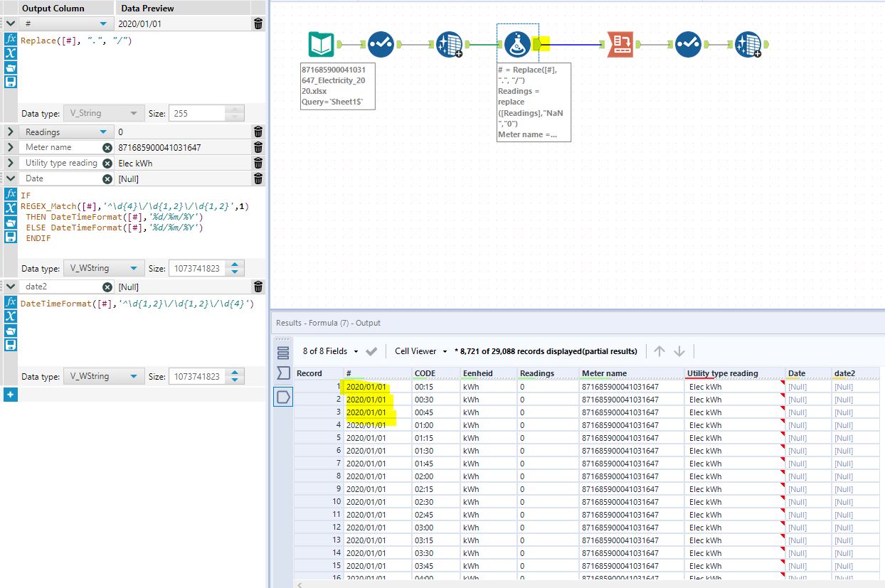The width and height of the screenshot is (885, 588).
Task: Show the output anchor results view
Action: click(283, 396)
